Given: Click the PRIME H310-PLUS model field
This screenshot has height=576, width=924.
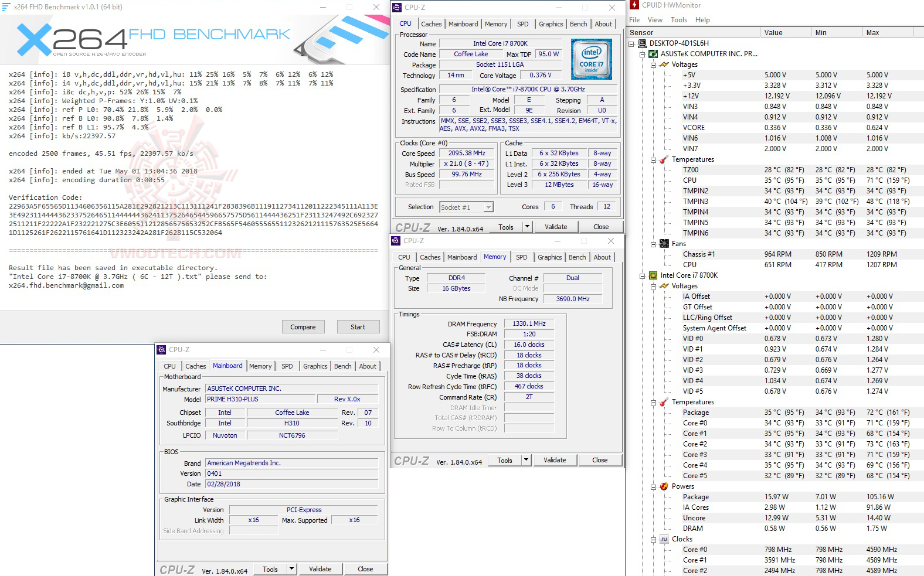Looking at the screenshot, I should coord(260,399).
